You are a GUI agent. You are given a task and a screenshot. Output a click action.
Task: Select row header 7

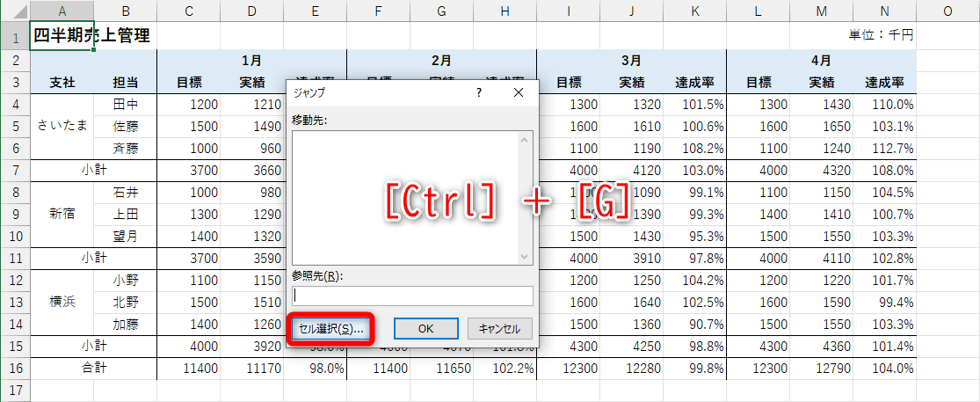(x=15, y=170)
